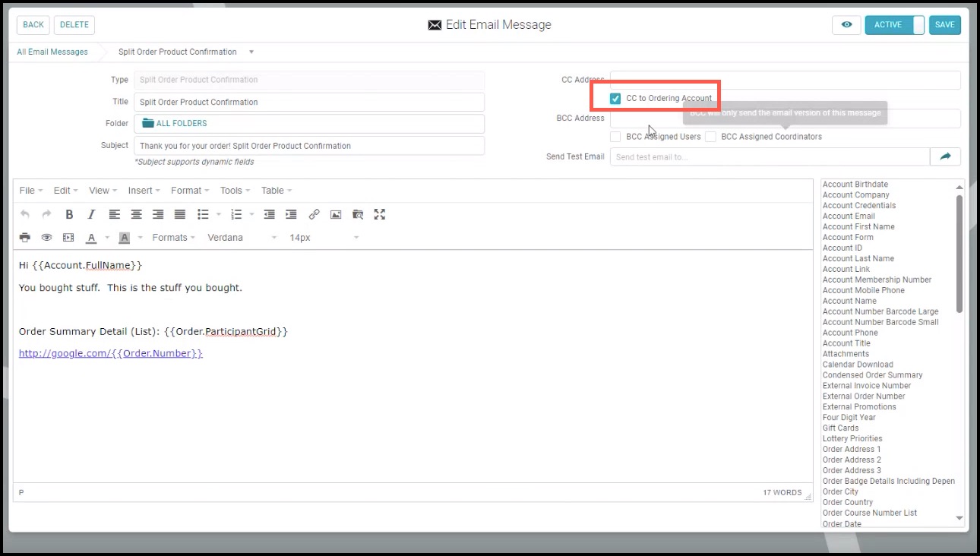Open the Insert menu
The height and width of the screenshot is (556, 980).
pyautogui.click(x=144, y=191)
